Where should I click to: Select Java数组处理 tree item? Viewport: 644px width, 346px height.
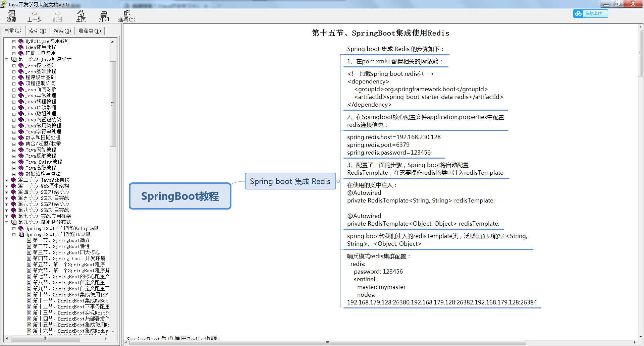pos(41,113)
